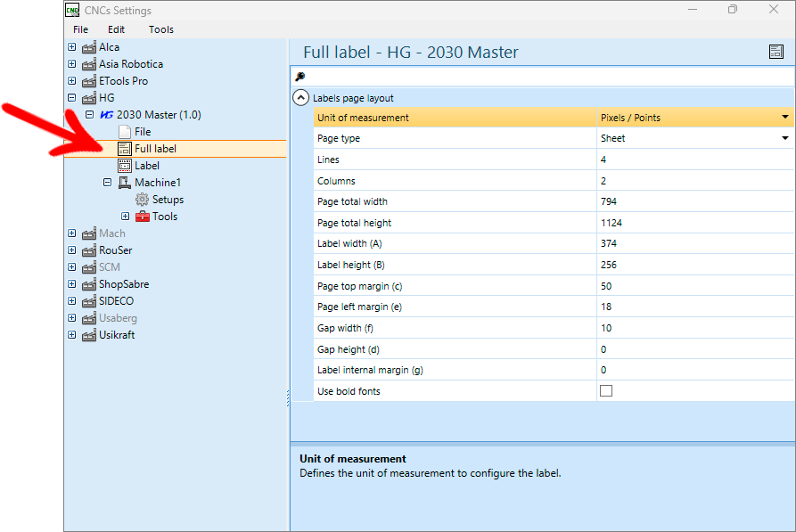
Task: Click the red Tools toolbox icon
Action: click(x=142, y=217)
